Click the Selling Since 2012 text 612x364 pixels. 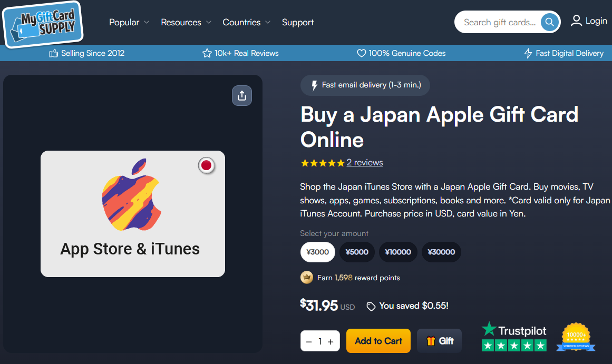pos(93,53)
